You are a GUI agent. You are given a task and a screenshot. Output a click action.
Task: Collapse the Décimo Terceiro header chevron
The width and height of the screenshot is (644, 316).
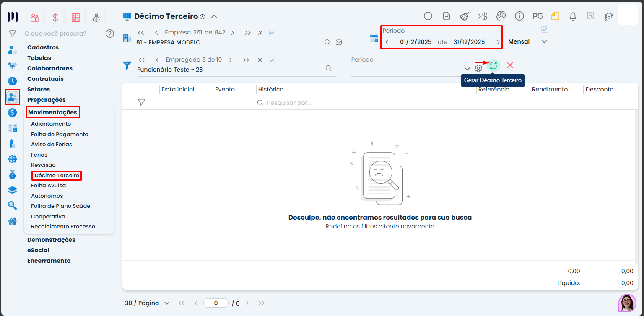(214, 17)
